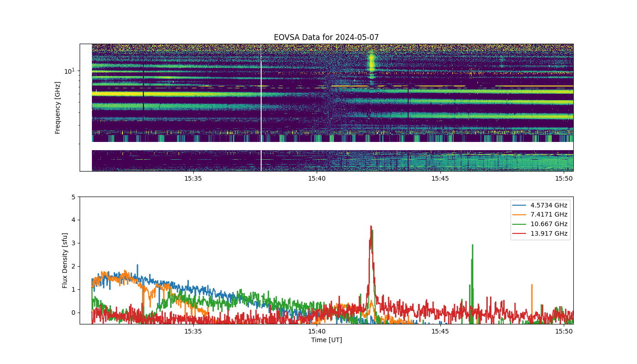
Task: Select the 7.4171 GHz legend entry
Action: point(540,214)
